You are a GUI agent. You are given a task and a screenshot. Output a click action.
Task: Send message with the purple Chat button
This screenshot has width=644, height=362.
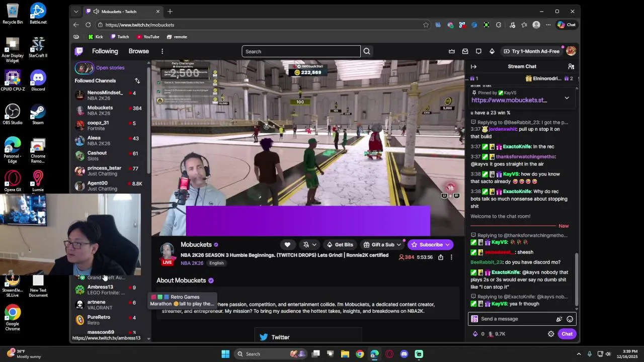point(567,334)
